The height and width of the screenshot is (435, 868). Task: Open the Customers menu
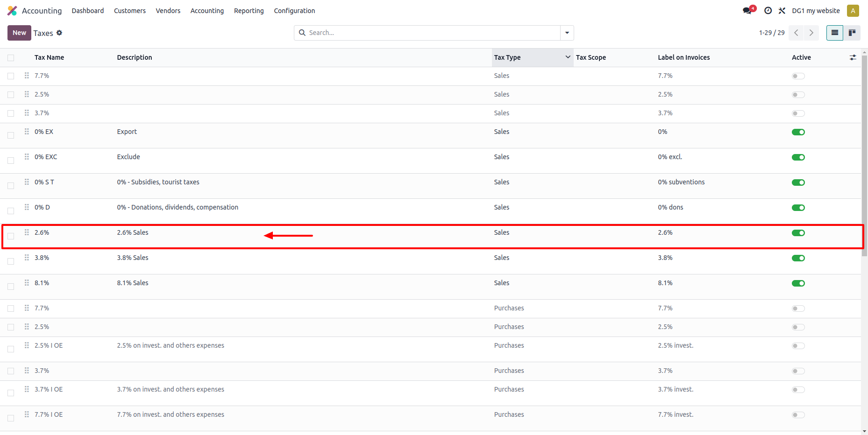tap(130, 11)
